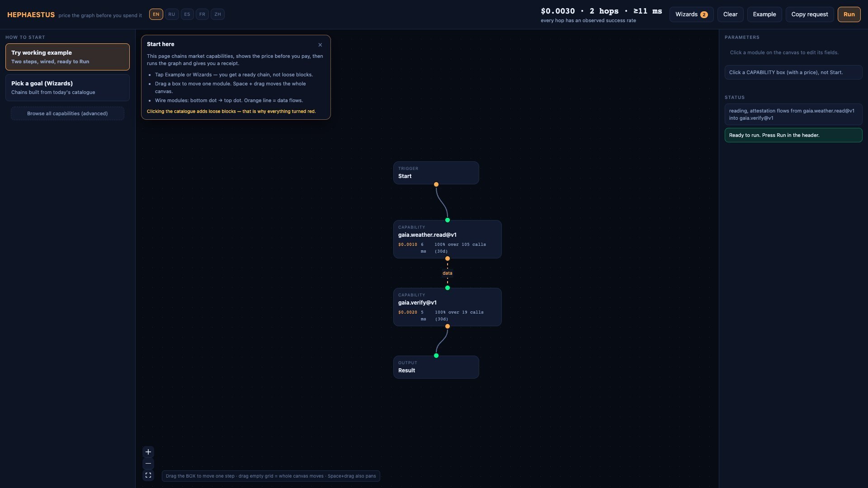Viewport: 868px width, 488px height.
Task: Click the $0.0030 total price summary
Action: pyautogui.click(x=558, y=11)
